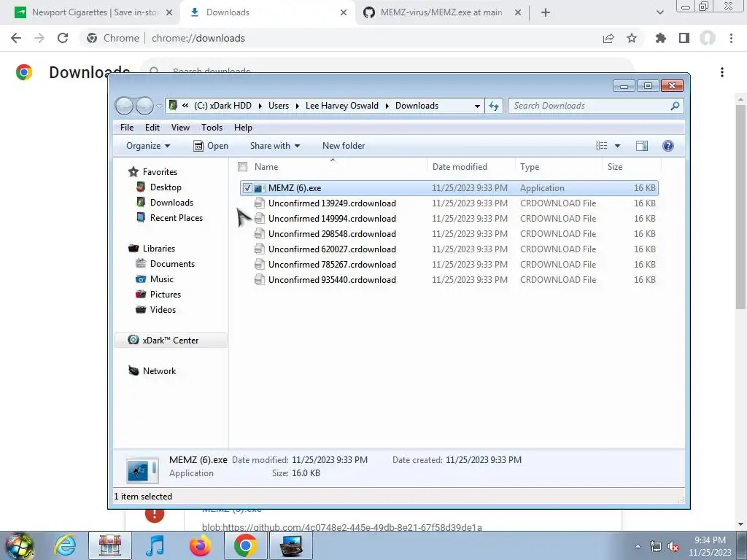Click Chrome's address bar URL
The image size is (747, 560).
tap(198, 38)
